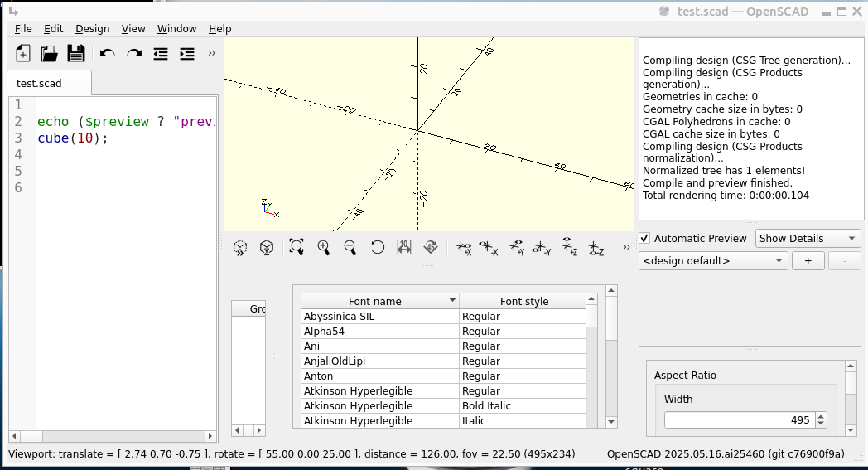Screen dimensions: 868x470
Task: Disable the Automatic Preview checkbox
Action: tap(645, 239)
